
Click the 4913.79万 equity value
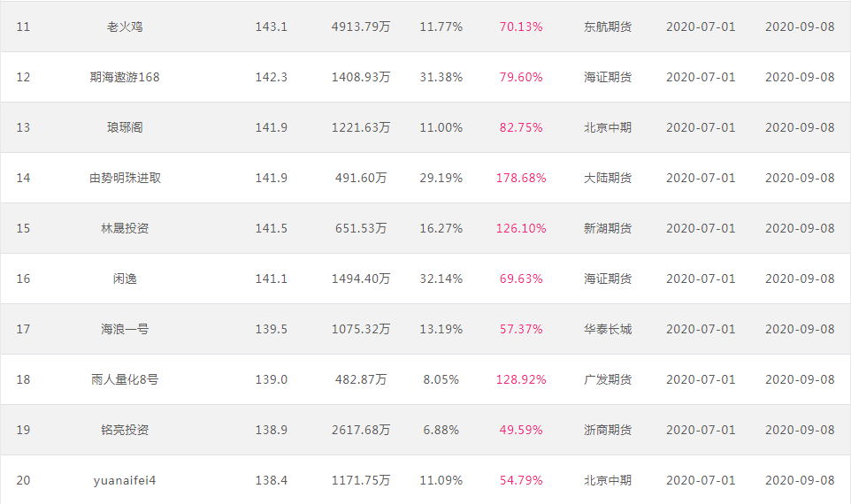[360, 27]
